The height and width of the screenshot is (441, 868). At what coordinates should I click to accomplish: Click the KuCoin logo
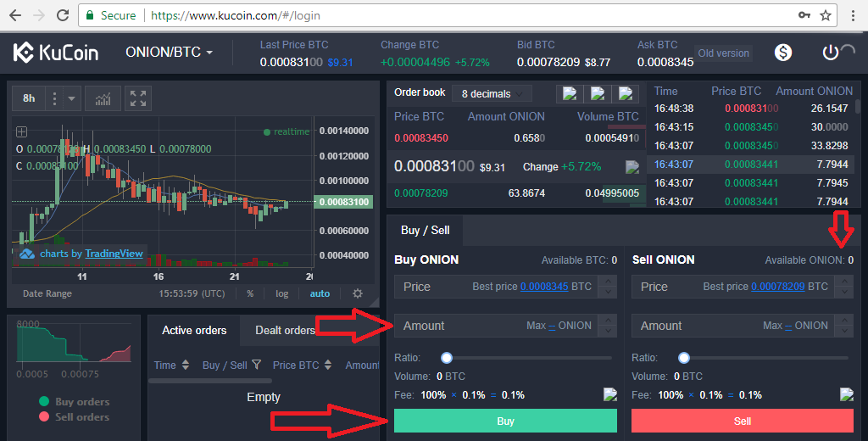(x=56, y=53)
